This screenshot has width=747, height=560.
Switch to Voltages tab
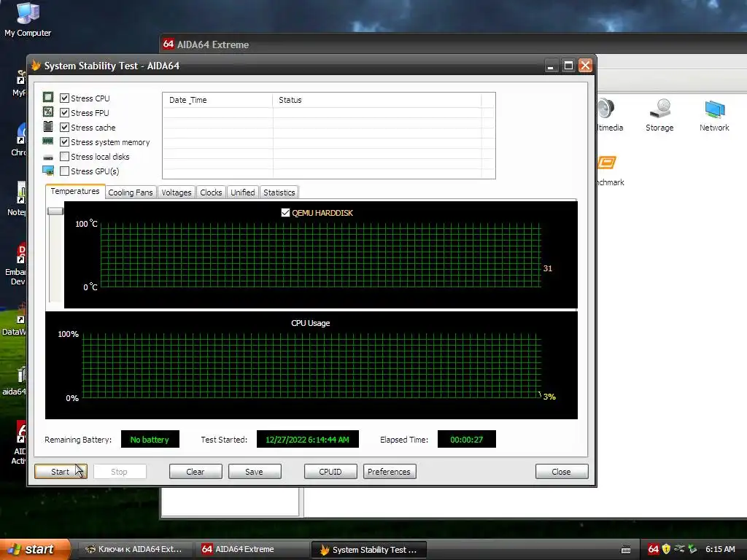click(x=177, y=192)
